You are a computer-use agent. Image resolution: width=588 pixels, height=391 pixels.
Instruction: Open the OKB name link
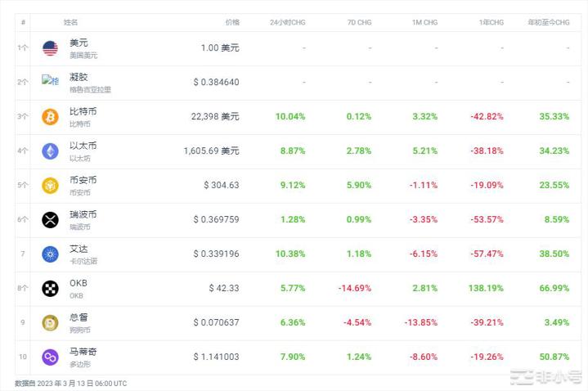(79, 283)
